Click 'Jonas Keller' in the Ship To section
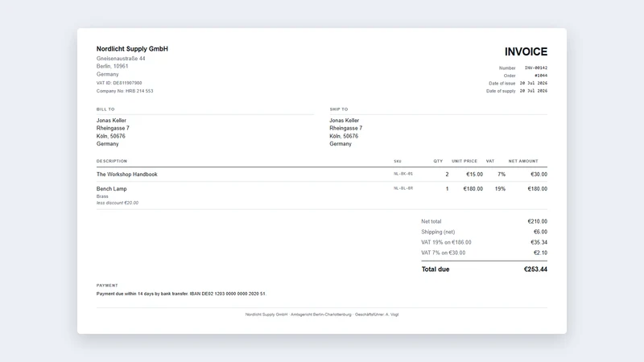Image resolution: width=644 pixels, height=362 pixels. point(345,120)
